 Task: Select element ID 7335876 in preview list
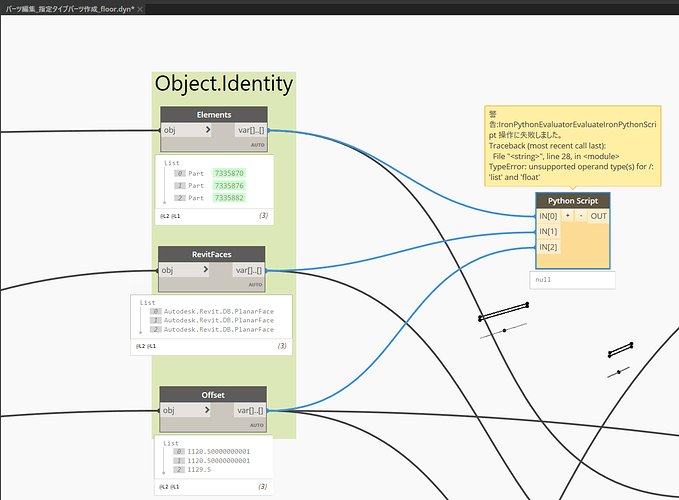coord(228,186)
